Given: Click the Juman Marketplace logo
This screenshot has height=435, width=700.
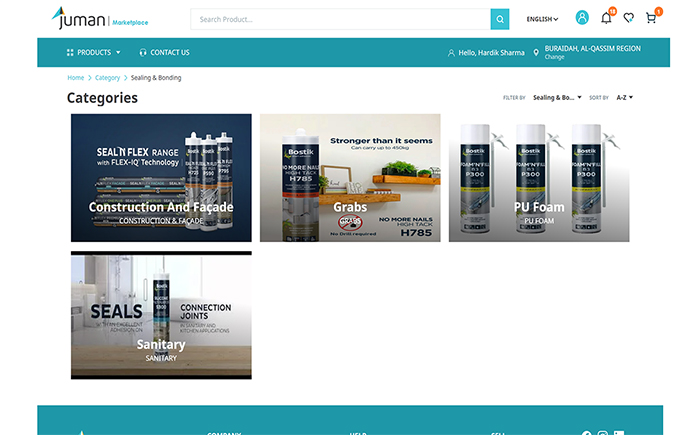Looking at the screenshot, I should coord(100,18).
